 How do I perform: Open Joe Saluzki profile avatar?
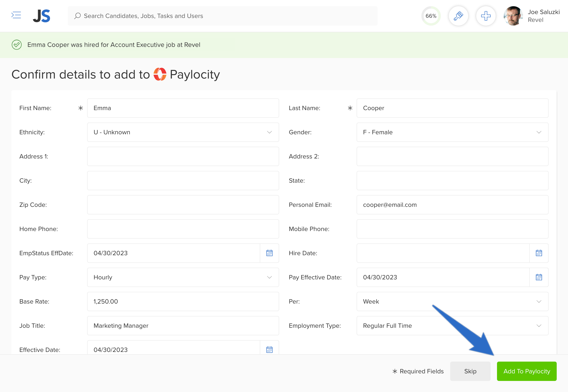[513, 16]
